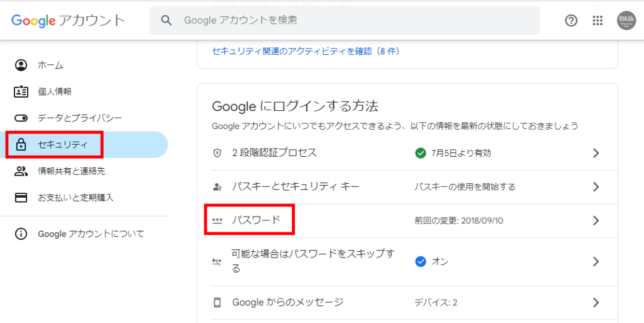Viewport: 644px width, 323px height.
Task: Click the お支払いと定期購入 credit card icon
Action: click(x=21, y=197)
